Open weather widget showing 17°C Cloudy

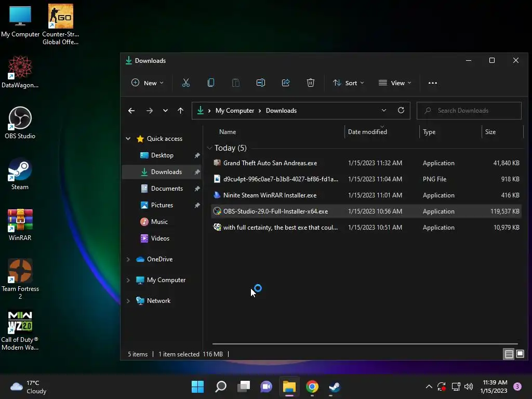coord(29,387)
